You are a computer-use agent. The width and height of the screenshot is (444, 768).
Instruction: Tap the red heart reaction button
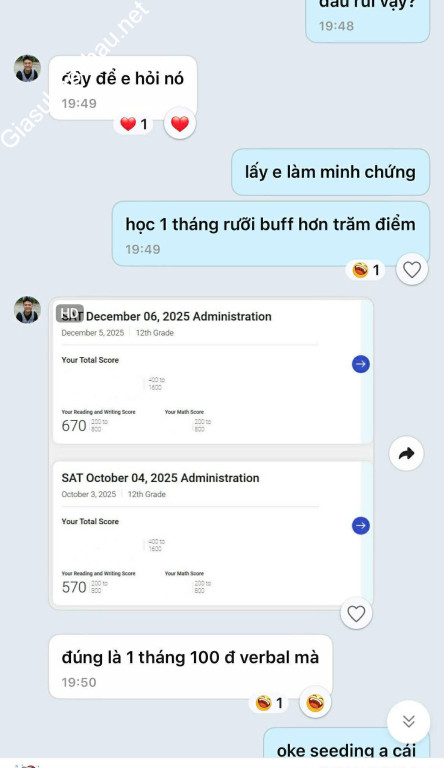coord(180,123)
